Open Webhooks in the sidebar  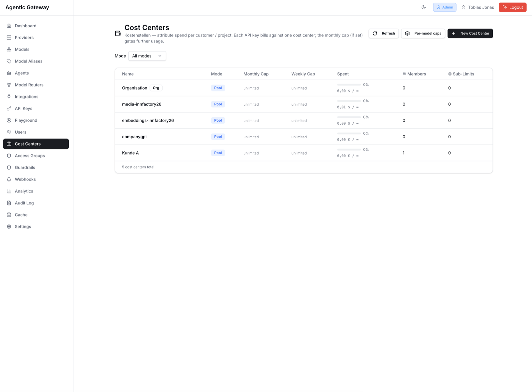(36, 179)
